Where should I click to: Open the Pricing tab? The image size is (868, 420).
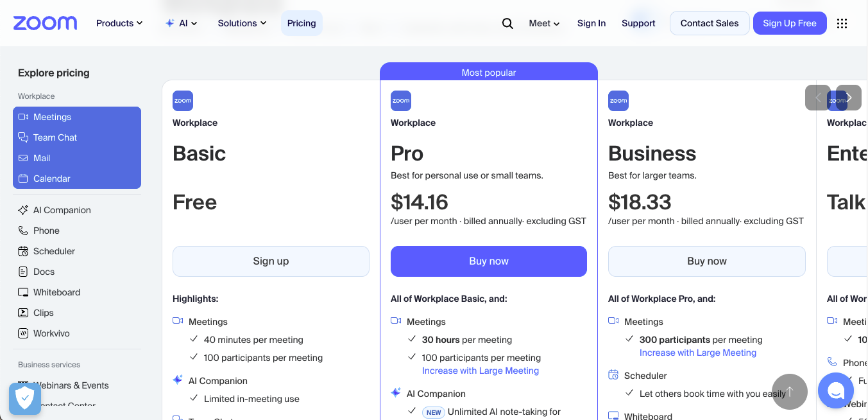[x=302, y=23]
